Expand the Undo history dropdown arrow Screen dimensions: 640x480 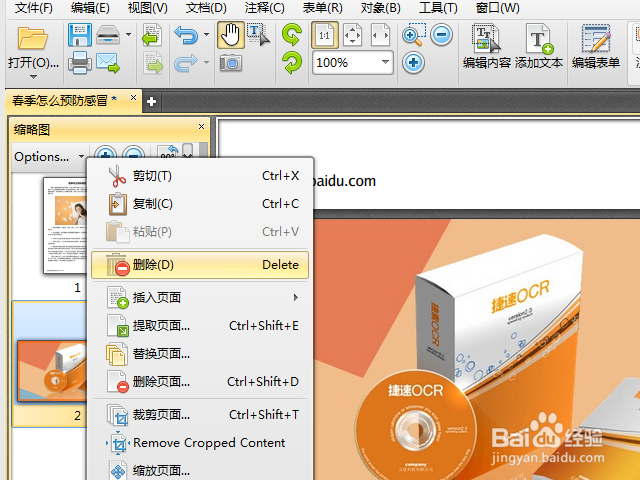[x=207, y=35]
